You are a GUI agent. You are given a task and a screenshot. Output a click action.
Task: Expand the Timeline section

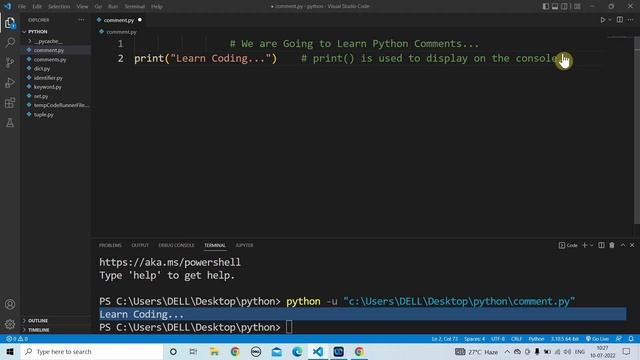(x=38, y=330)
